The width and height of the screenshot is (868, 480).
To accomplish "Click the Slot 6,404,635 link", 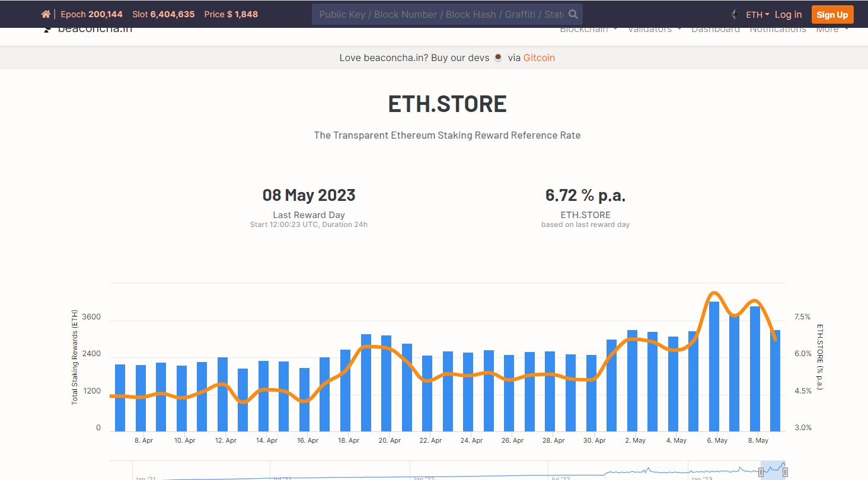I will coord(163,14).
